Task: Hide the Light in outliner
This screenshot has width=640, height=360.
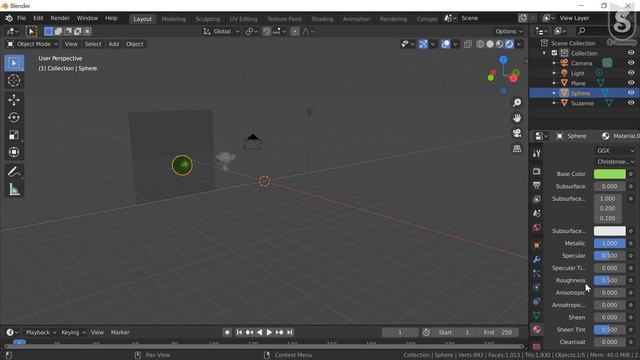Action: tap(631, 73)
